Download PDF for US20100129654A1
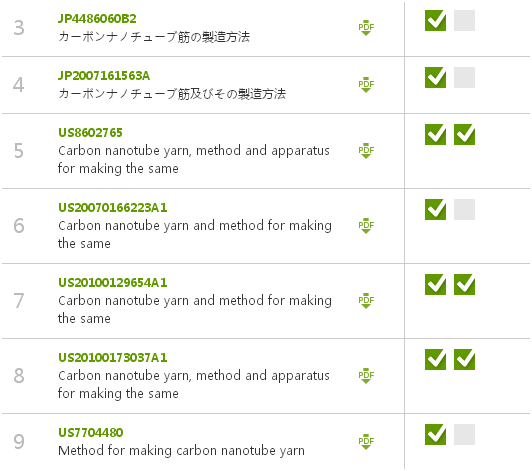Viewport: 532px width, 471px height. pyautogui.click(x=366, y=301)
